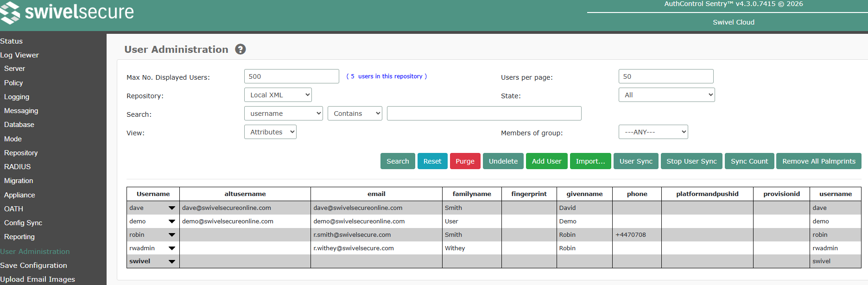Open the Messaging menu item
868x285 pixels.
coord(21,111)
